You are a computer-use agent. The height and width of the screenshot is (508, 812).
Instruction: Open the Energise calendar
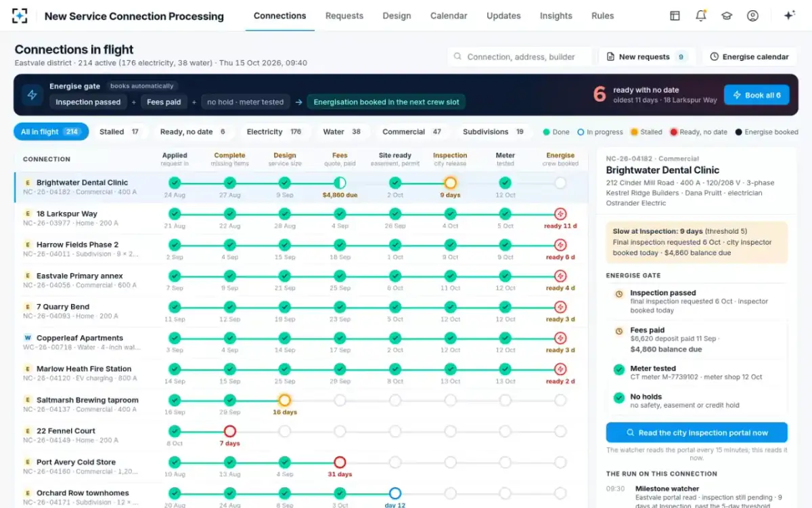[x=749, y=57]
